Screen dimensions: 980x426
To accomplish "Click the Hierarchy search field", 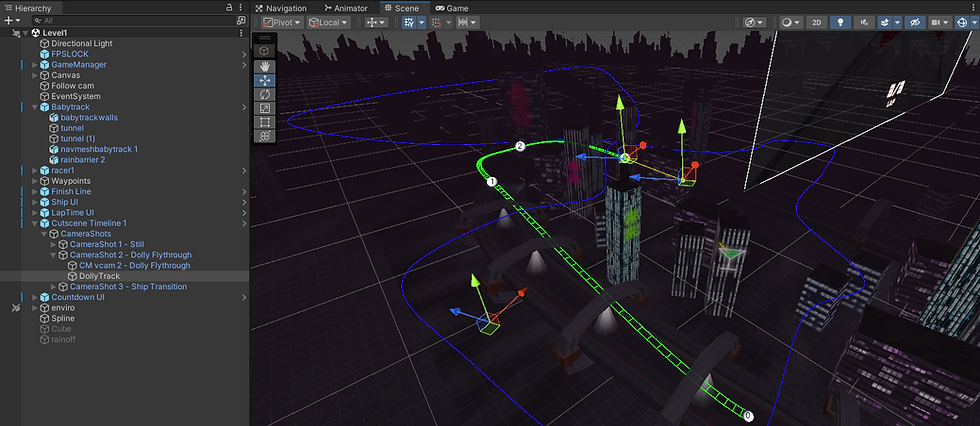I will [134, 21].
